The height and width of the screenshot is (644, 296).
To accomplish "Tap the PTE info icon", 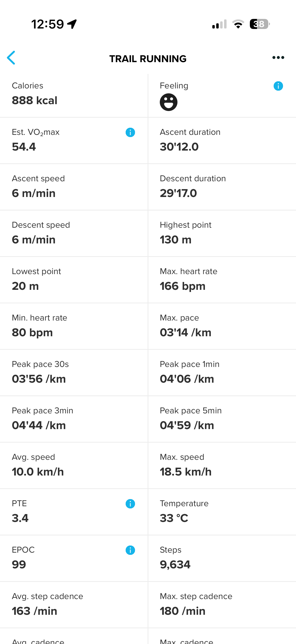I will tap(130, 504).
